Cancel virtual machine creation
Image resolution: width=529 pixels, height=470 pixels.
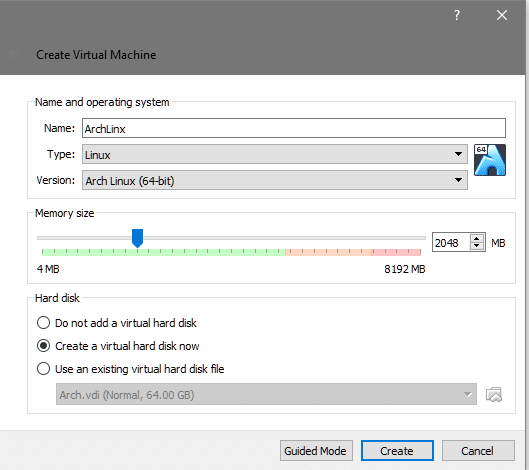click(478, 450)
